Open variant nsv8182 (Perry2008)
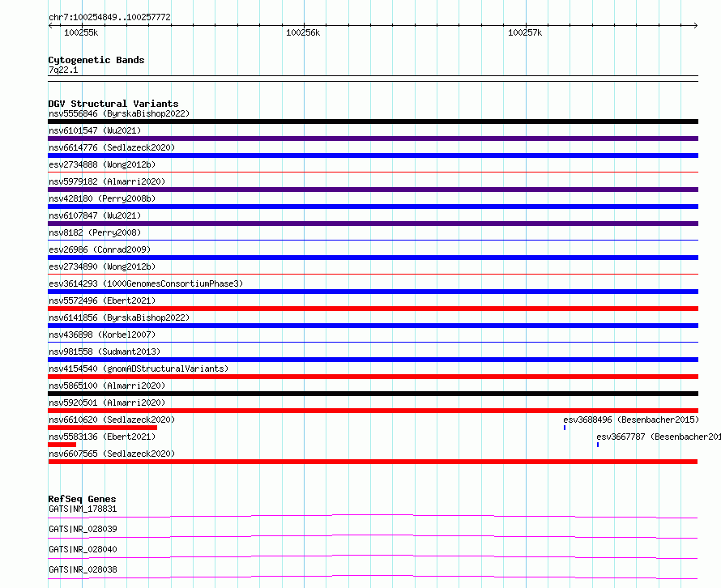 (95, 232)
